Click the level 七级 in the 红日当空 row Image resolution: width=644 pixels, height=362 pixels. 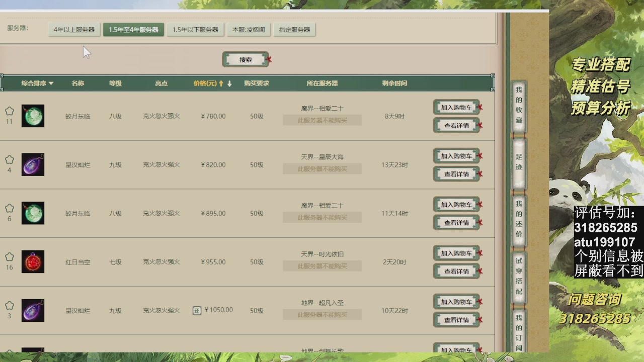coord(115,262)
